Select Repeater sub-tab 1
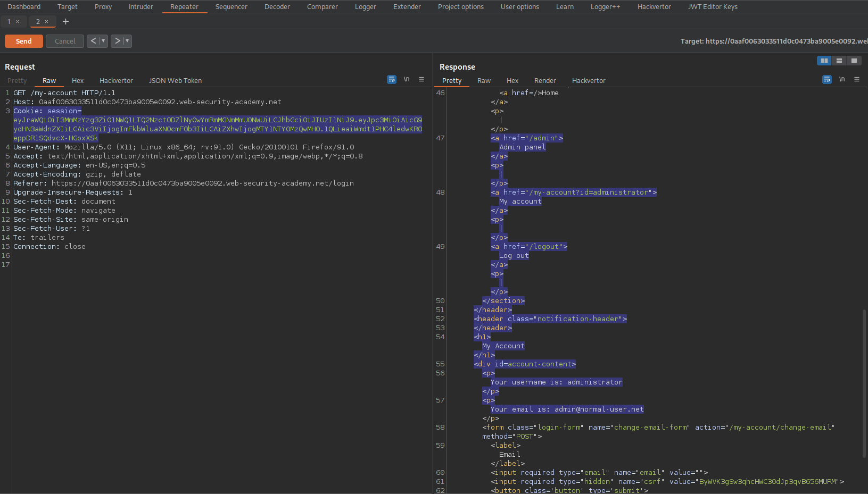Viewport: 868px width, 494px height. click(9, 22)
